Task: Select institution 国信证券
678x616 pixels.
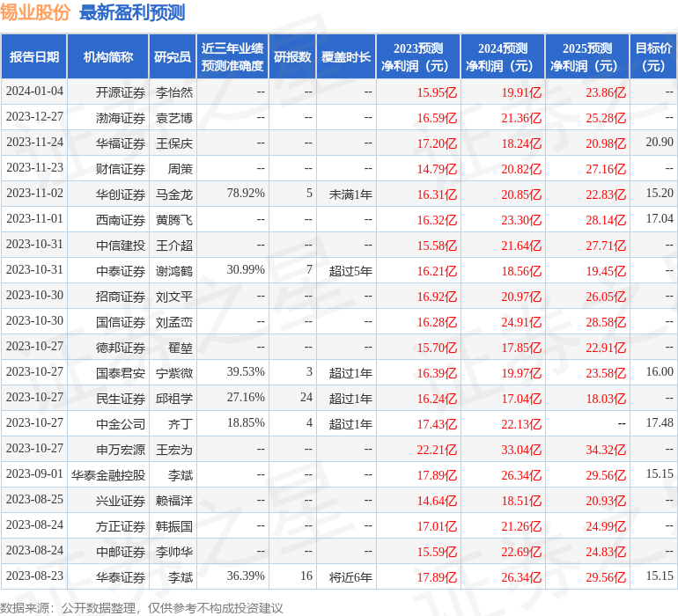Action: pyautogui.click(x=121, y=322)
